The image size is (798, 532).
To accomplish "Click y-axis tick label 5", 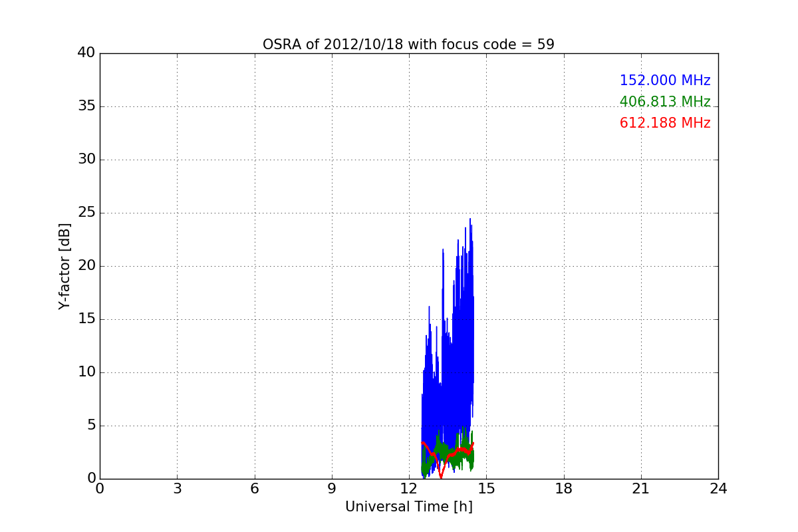I will tap(90, 426).
